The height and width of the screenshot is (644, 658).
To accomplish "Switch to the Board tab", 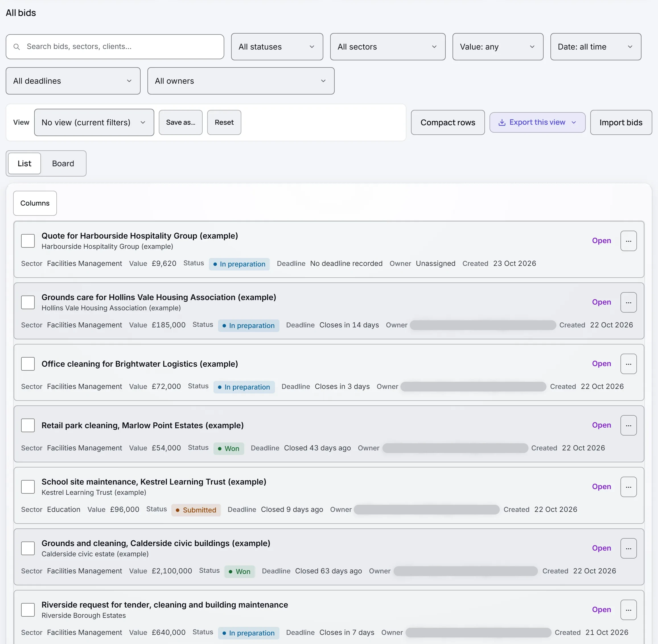I will tap(63, 164).
